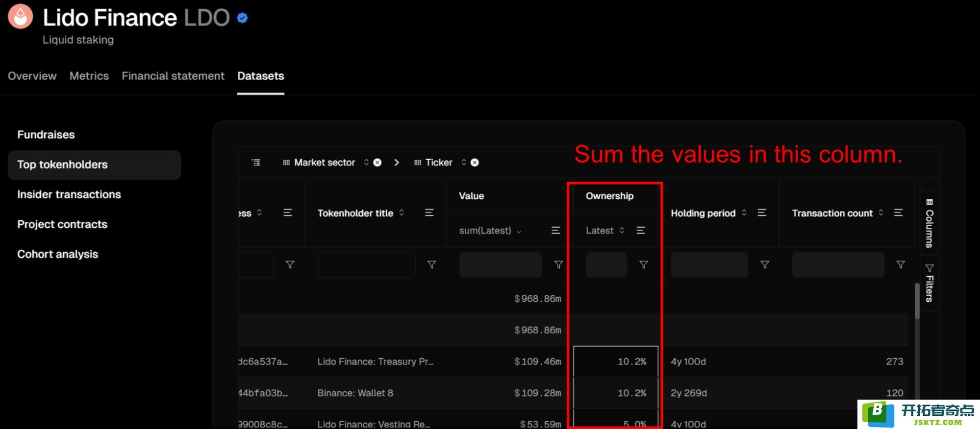
Task: Focus the Holding period filter input
Action: tap(709, 265)
